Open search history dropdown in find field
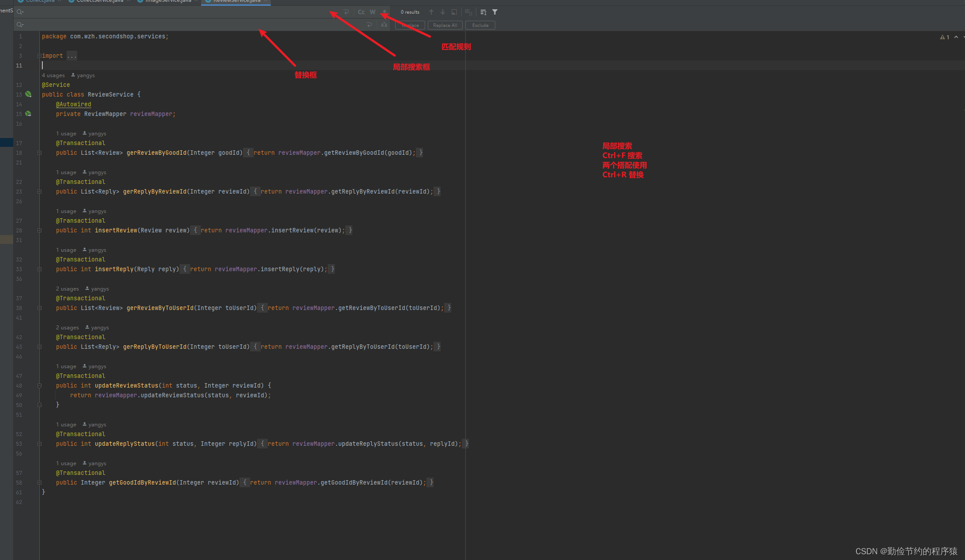 [x=20, y=12]
